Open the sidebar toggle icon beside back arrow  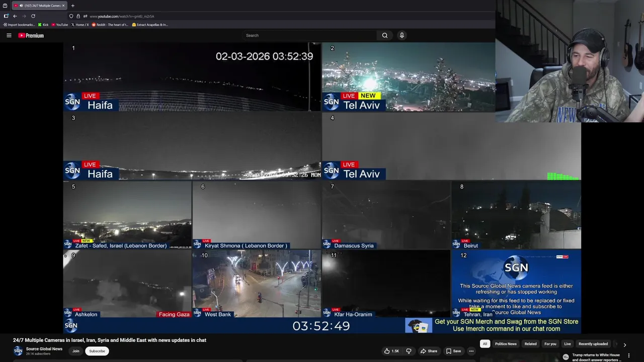click(6, 16)
